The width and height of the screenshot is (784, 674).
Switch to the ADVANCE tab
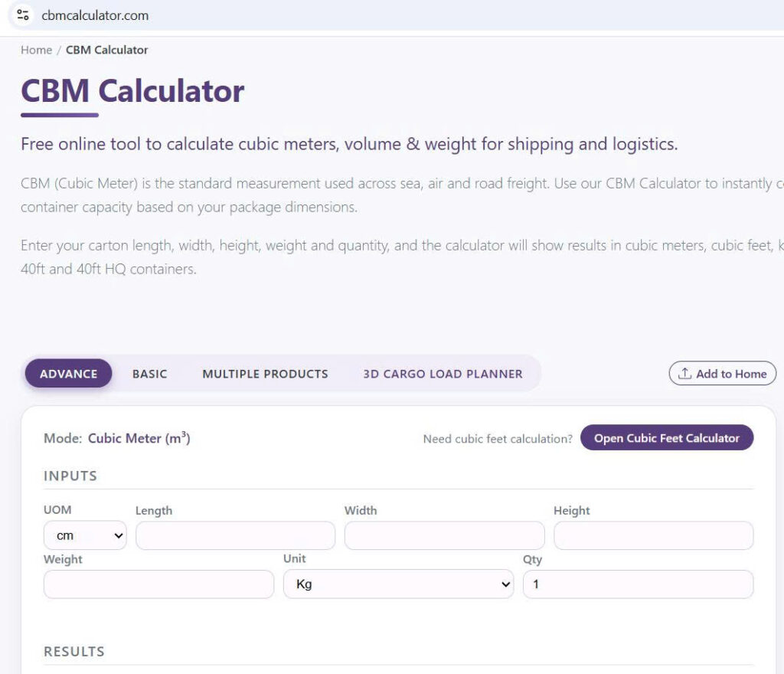pyautogui.click(x=68, y=374)
